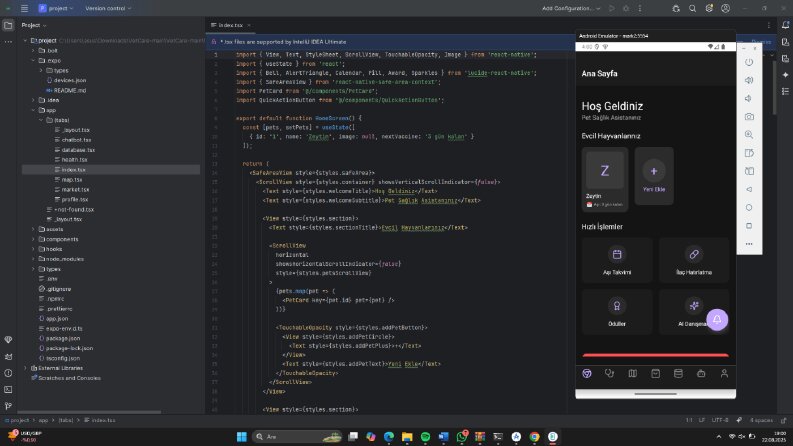The height and width of the screenshot is (446, 793).
Task: Collapse the .expo folder
Action: tap(33, 61)
